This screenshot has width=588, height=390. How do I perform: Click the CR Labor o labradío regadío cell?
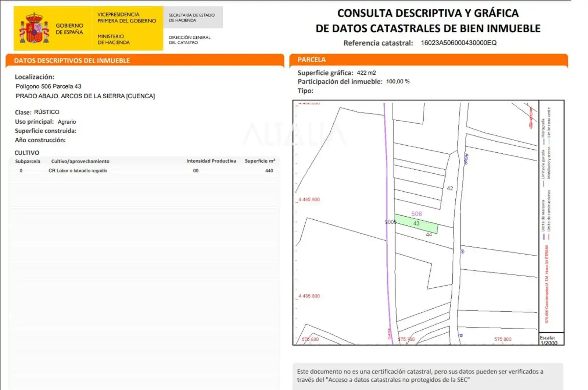pyautogui.click(x=78, y=171)
